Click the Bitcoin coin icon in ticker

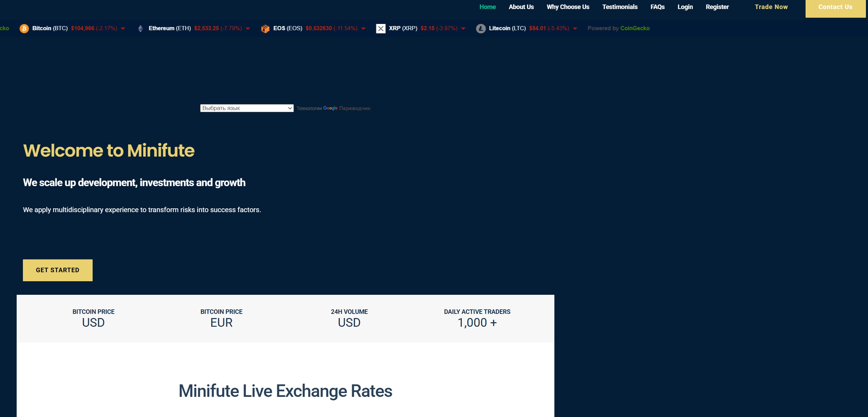pyautogui.click(x=24, y=28)
